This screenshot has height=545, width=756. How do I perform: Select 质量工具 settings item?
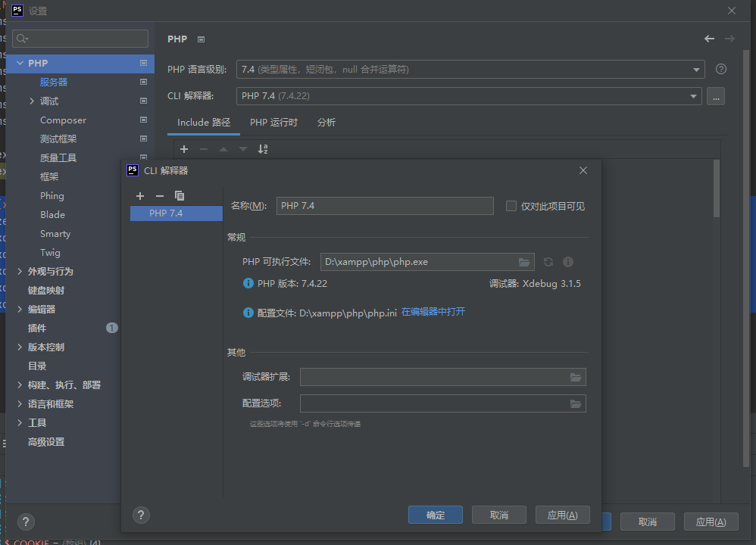pyautogui.click(x=58, y=157)
